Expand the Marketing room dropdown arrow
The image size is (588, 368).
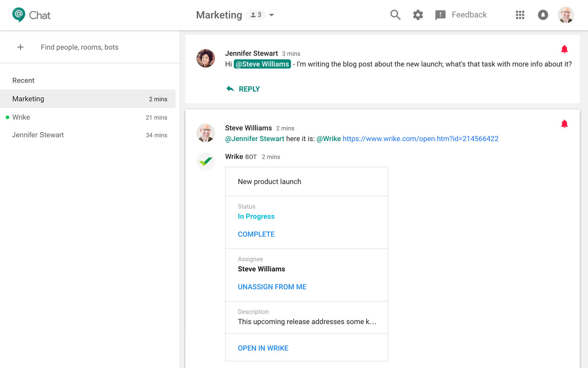coord(272,15)
